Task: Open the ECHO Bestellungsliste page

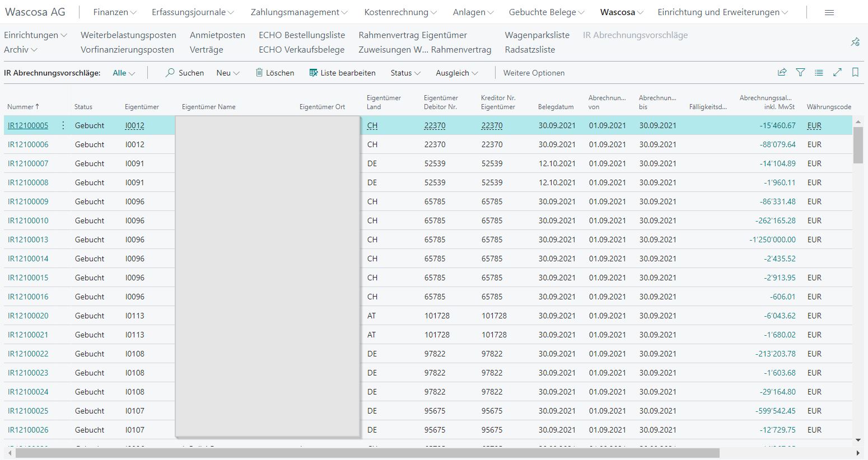Action: [302, 35]
